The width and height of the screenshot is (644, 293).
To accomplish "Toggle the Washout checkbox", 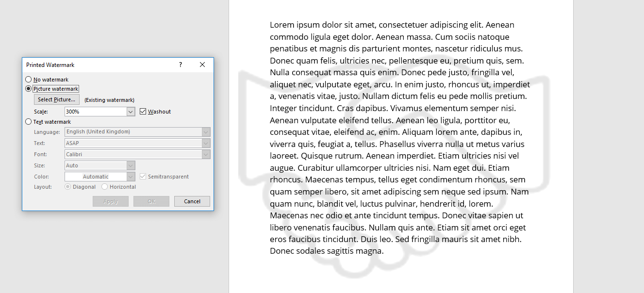I will pyautogui.click(x=143, y=112).
